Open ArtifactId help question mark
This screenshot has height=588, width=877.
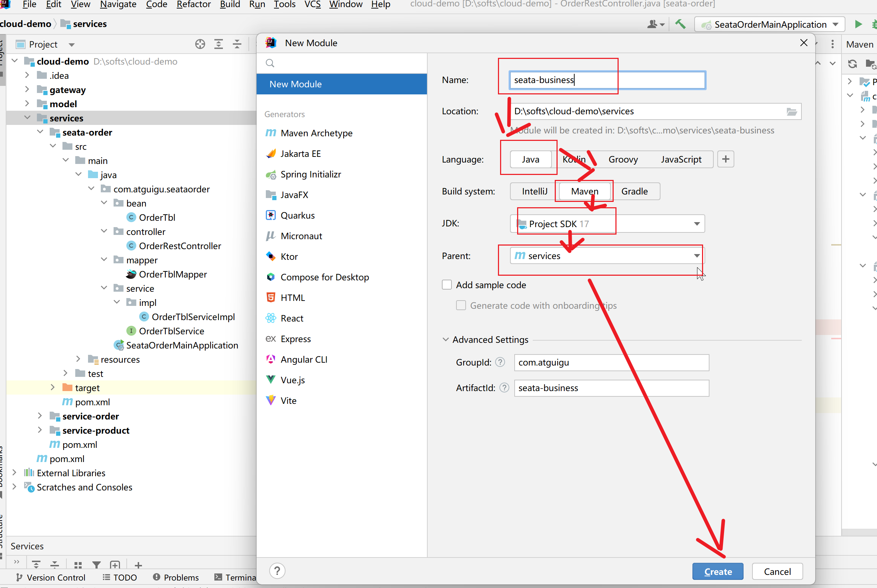pos(504,388)
